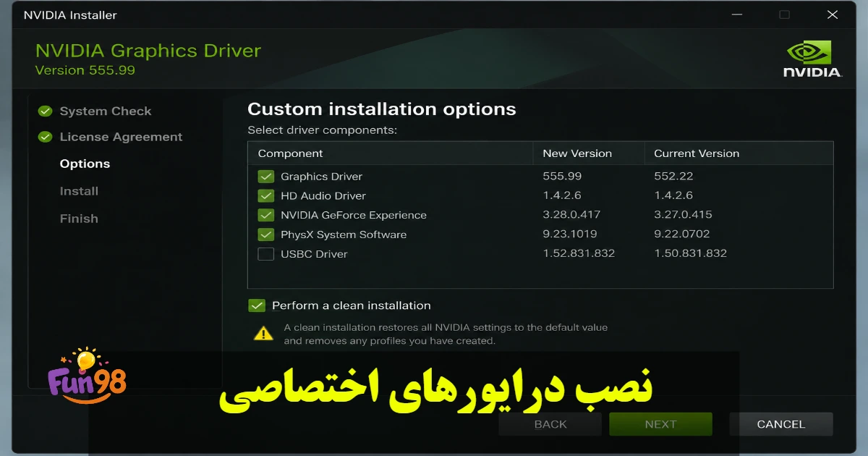Uncheck the HD Audio Driver component
This screenshot has width=868, height=456.
click(x=266, y=196)
